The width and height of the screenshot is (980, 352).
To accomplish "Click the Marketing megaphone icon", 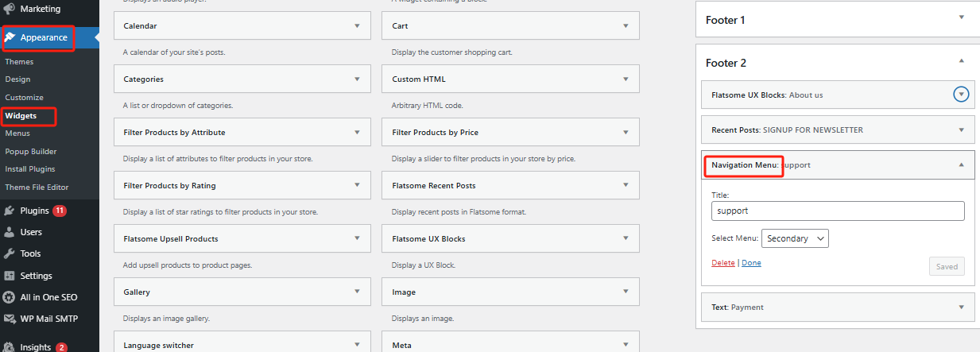I will 10,9.
